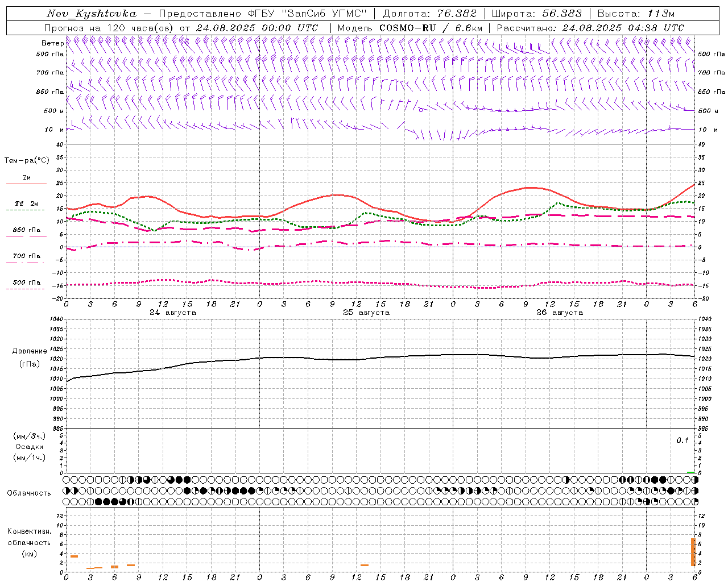Click the orange convective bar near 25 августа hour 13
Viewport: 728px width, 582px height.
pos(365,565)
